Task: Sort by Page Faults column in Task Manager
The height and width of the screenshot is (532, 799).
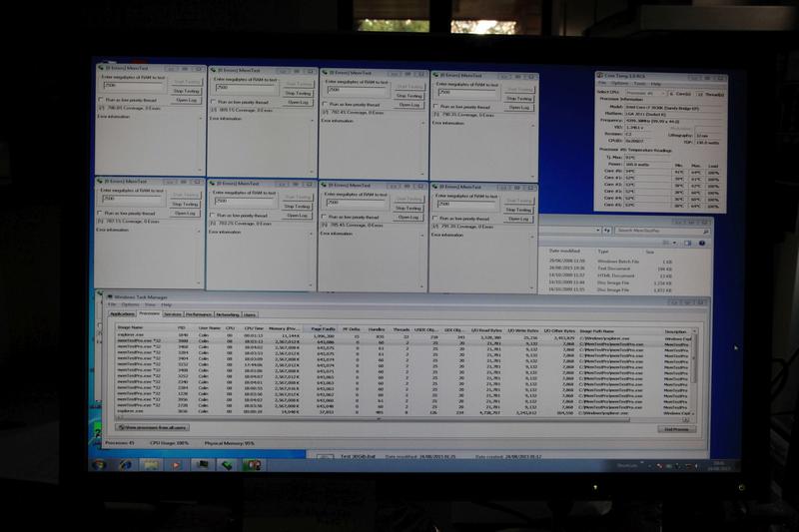Action: pos(321,328)
